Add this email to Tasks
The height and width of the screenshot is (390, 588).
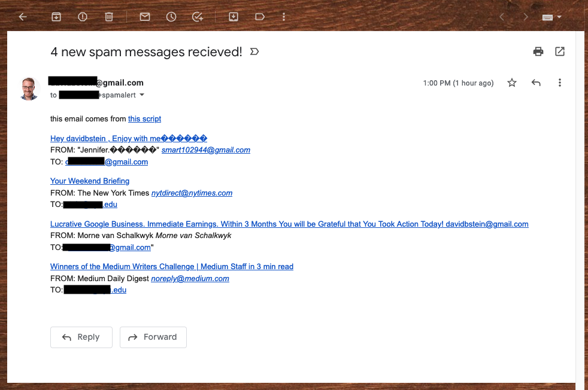point(198,17)
